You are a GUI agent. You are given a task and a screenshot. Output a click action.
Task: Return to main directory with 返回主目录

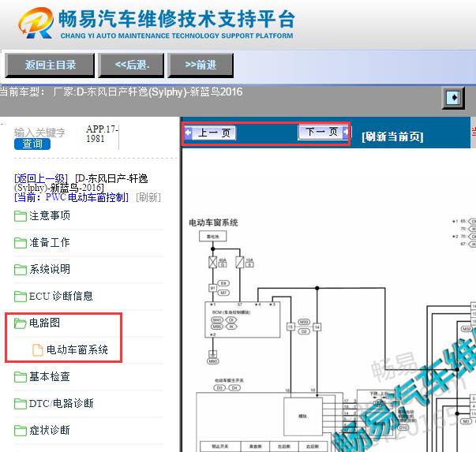point(50,65)
